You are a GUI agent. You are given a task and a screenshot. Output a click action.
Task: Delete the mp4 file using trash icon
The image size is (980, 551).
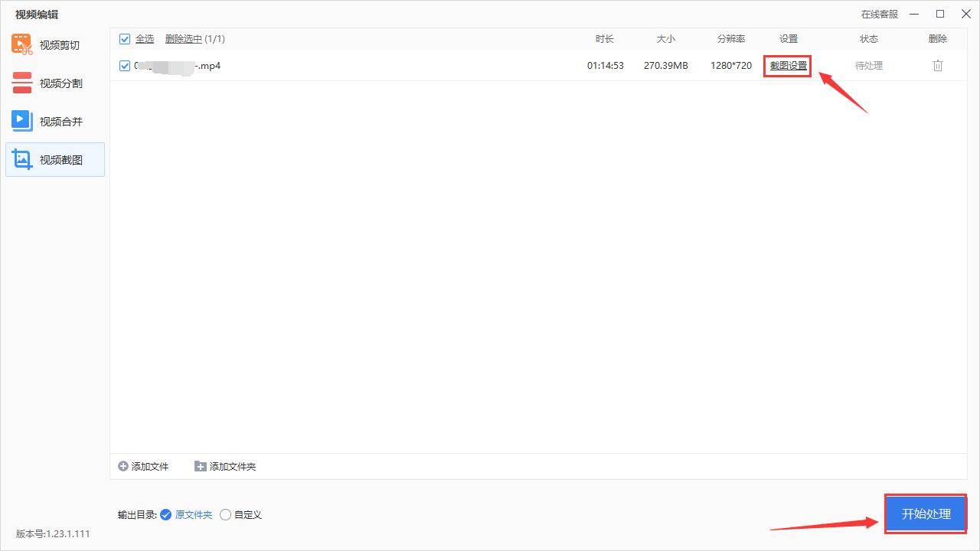pos(938,66)
